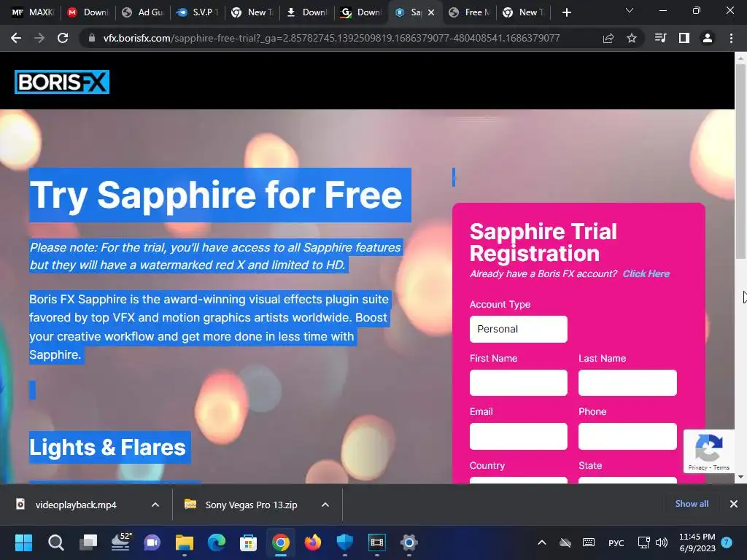Open the address bar URL field
747x560 pixels.
point(332,38)
